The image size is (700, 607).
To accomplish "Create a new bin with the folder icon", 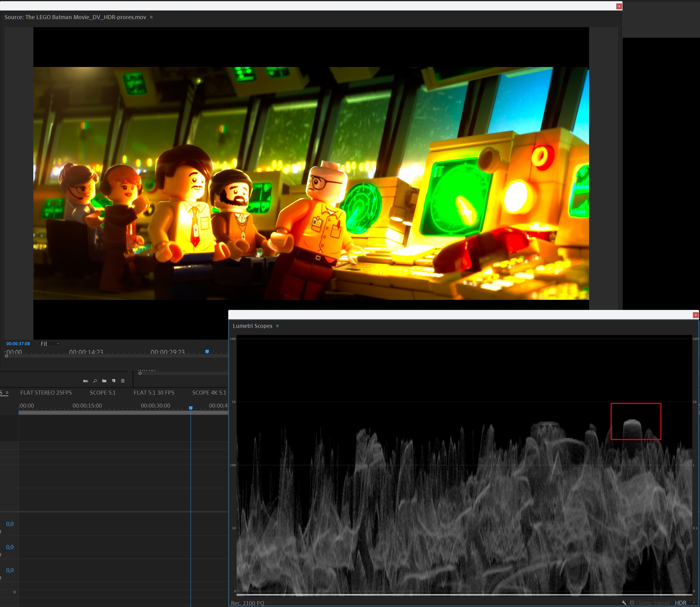I will (x=104, y=381).
